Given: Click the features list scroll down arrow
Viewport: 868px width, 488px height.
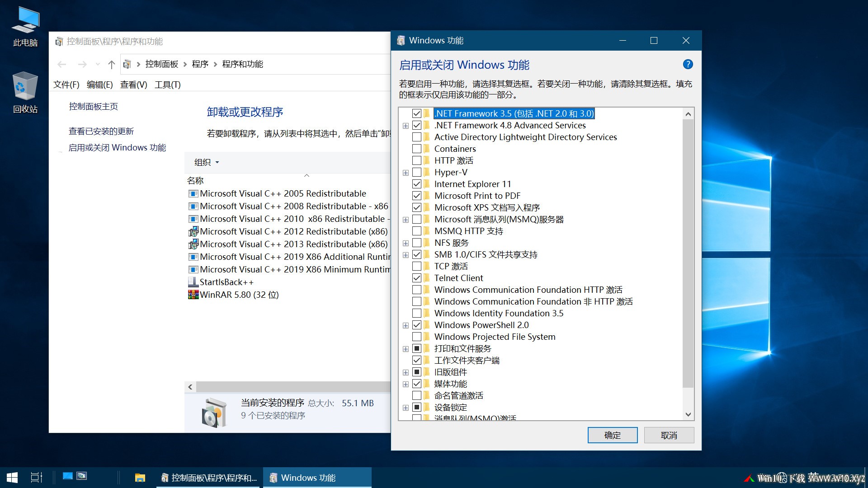Looking at the screenshot, I should [688, 414].
